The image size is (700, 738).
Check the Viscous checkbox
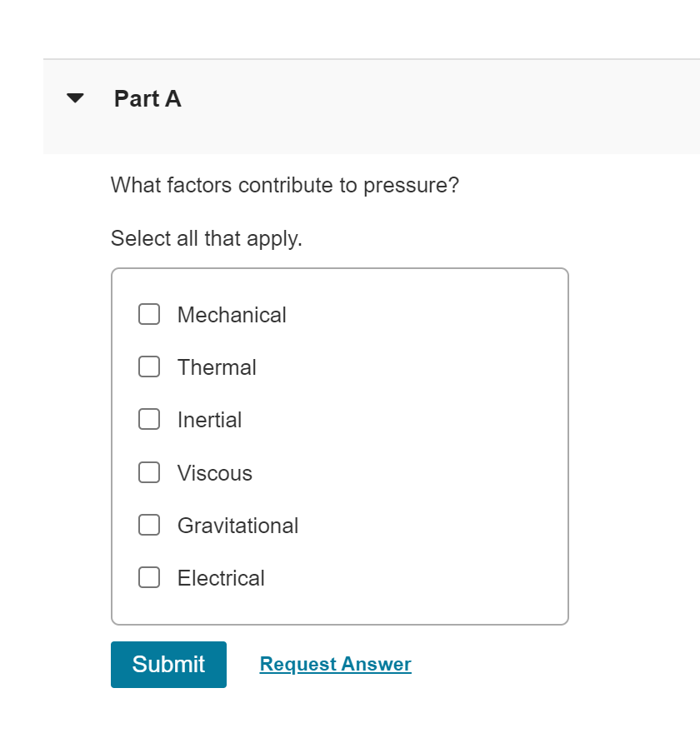coord(149,472)
